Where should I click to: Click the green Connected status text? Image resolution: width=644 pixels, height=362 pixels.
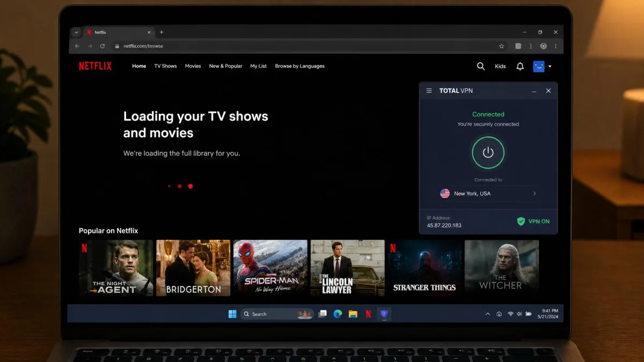488,114
